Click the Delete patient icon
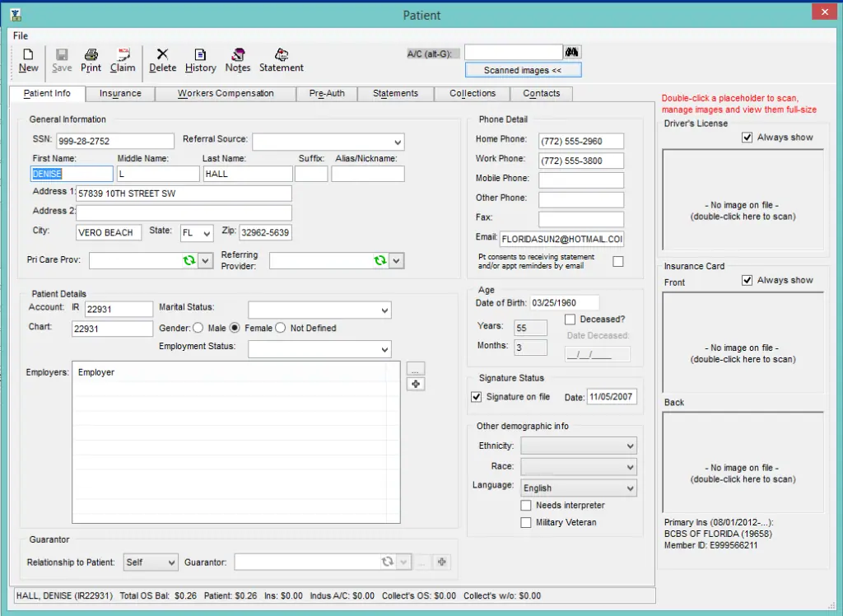Viewport: 843px width, 616px height. click(162, 58)
